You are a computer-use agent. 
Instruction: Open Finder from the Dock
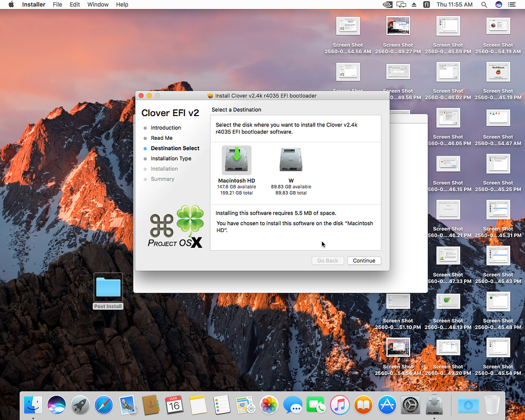coord(33,405)
